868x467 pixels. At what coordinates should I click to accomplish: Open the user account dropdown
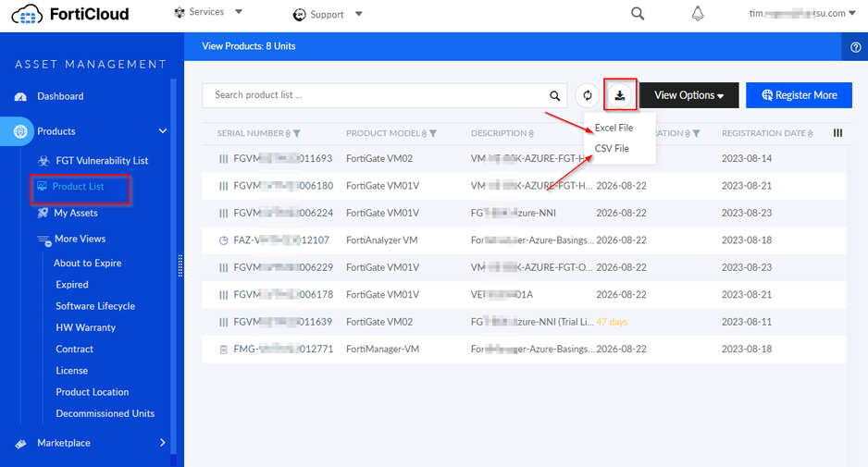click(x=802, y=13)
